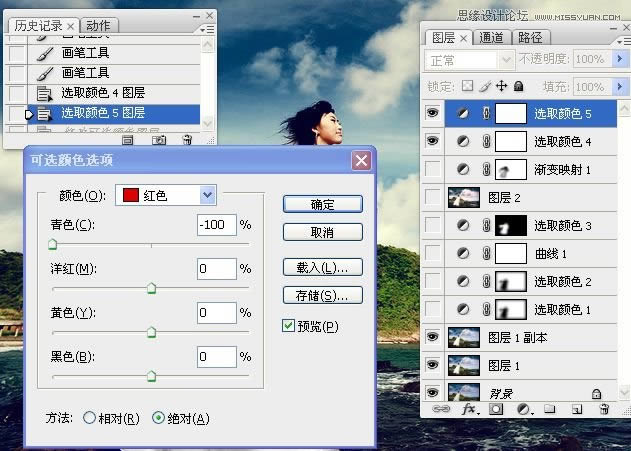The width and height of the screenshot is (631, 451).
Task: Create new snapshot with camera icon
Action: (158, 141)
